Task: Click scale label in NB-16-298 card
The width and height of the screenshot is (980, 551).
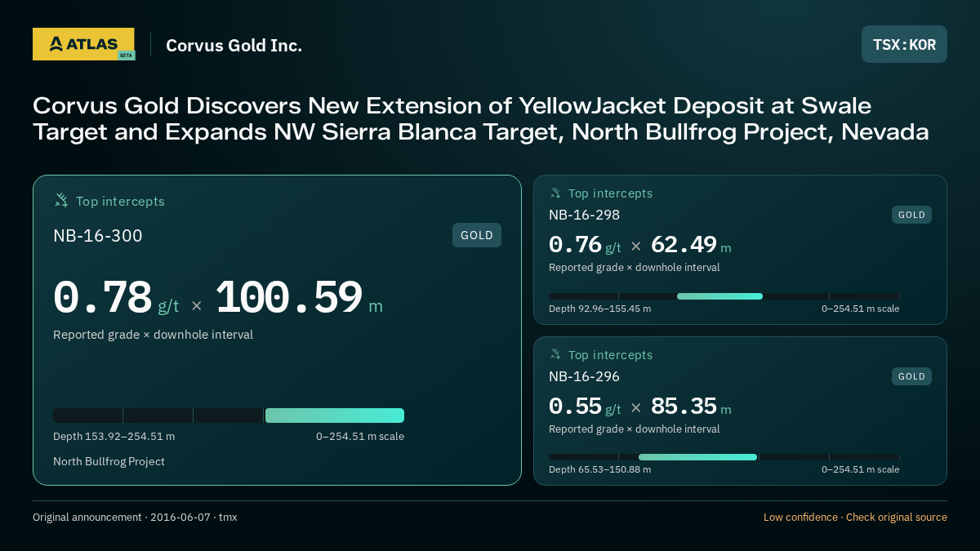Action: point(861,309)
